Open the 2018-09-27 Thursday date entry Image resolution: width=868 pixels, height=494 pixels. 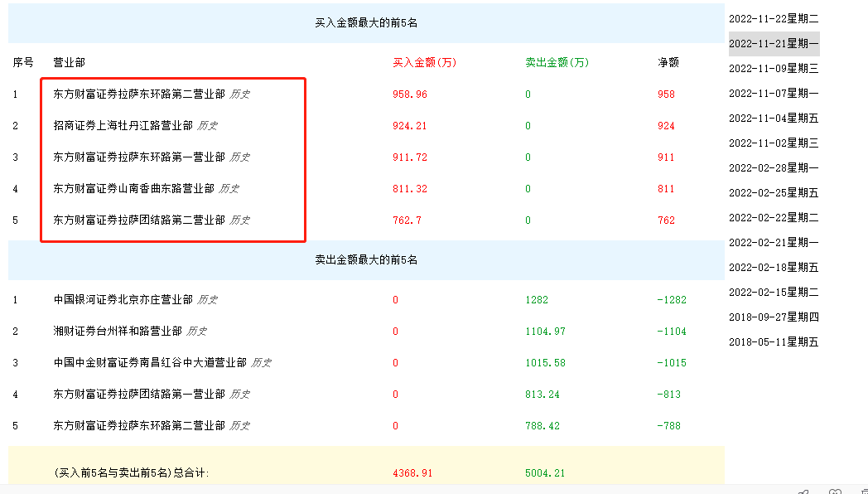pos(774,317)
